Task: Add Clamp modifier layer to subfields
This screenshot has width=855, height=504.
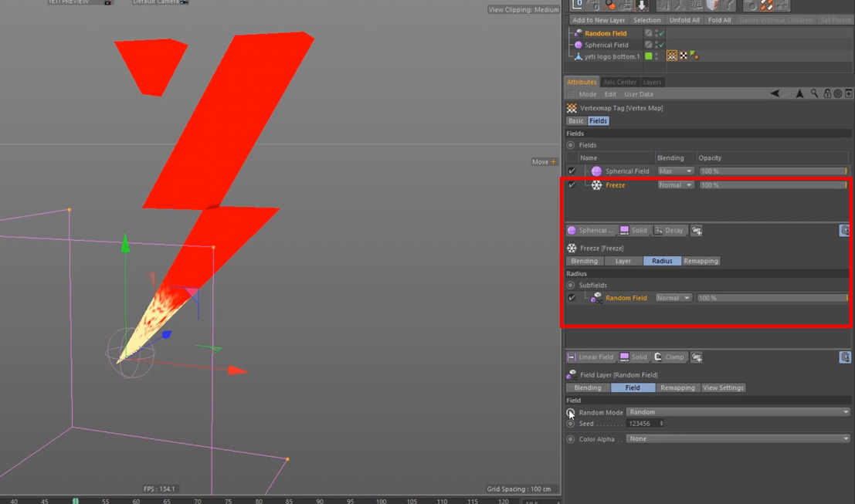Action: coord(669,357)
